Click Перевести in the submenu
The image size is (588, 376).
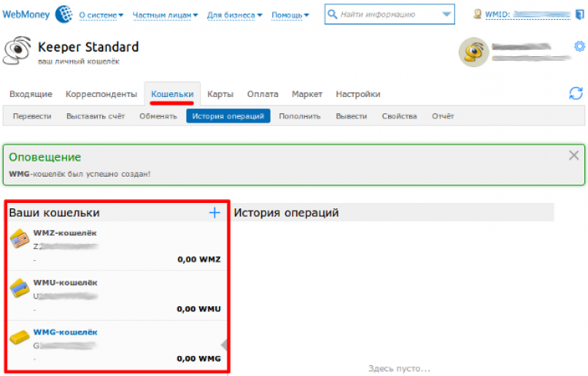coord(32,116)
